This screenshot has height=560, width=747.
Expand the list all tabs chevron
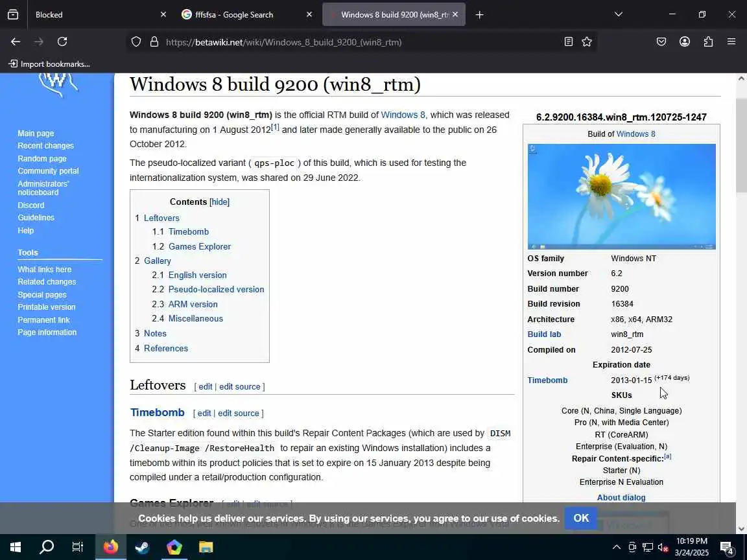(x=619, y=14)
